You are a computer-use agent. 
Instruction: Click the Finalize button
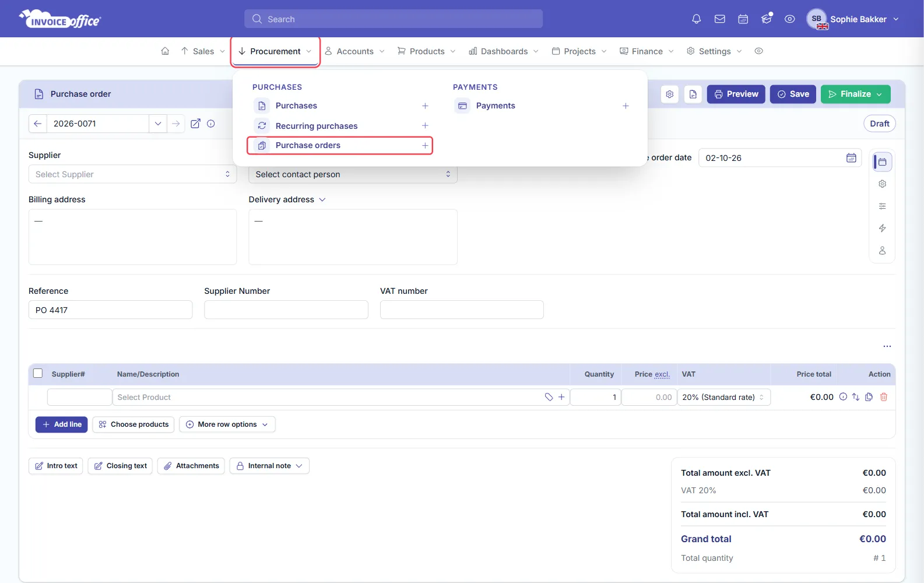tap(856, 94)
